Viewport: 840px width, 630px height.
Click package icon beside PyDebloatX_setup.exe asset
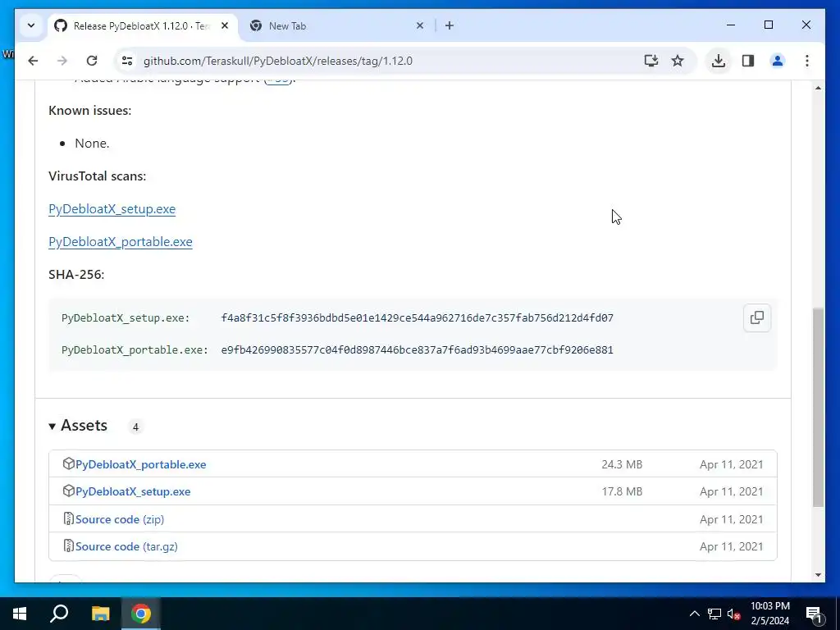point(68,491)
